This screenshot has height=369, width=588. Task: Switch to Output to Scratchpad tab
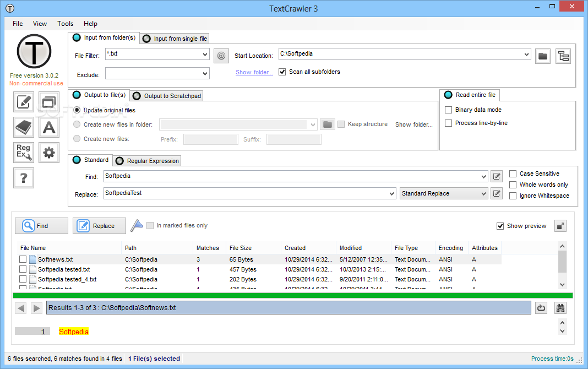click(166, 96)
